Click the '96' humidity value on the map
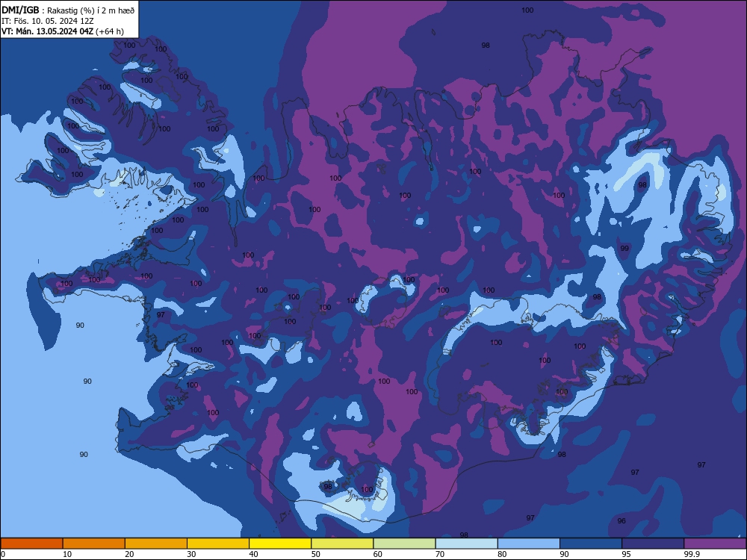Image resolution: width=747 pixels, height=560 pixels. click(x=622, y=521)
